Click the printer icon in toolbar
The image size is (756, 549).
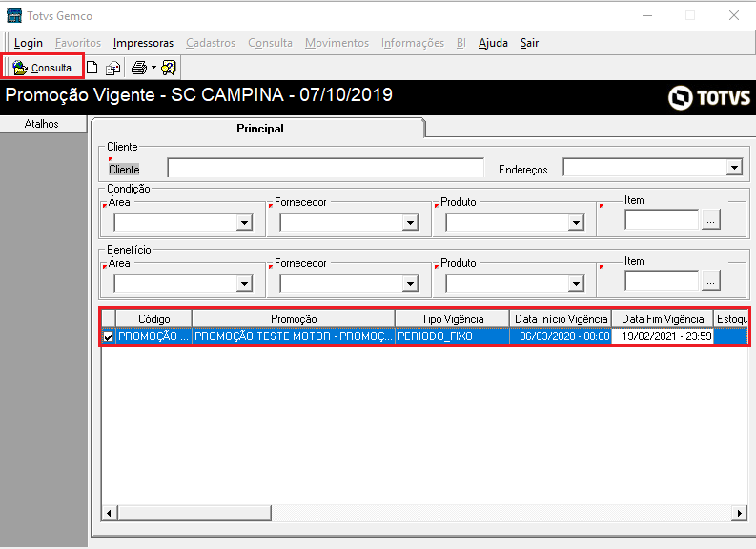pos(139,68)
